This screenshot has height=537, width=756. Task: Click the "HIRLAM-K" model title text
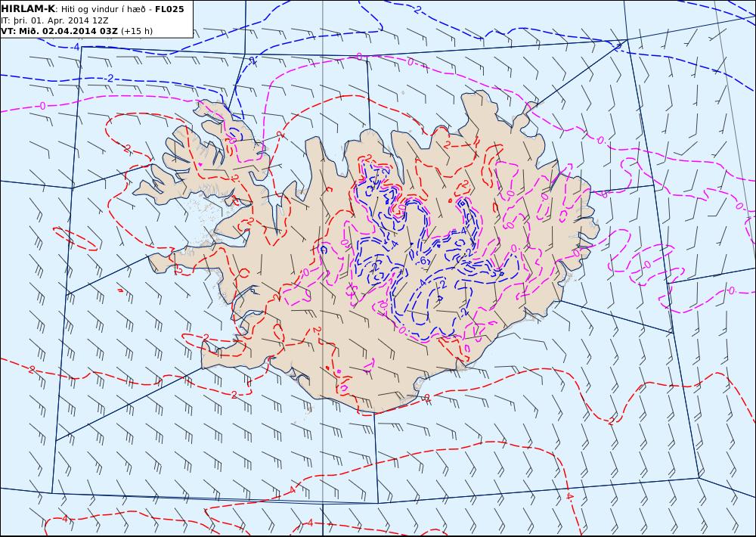(28, 9)
